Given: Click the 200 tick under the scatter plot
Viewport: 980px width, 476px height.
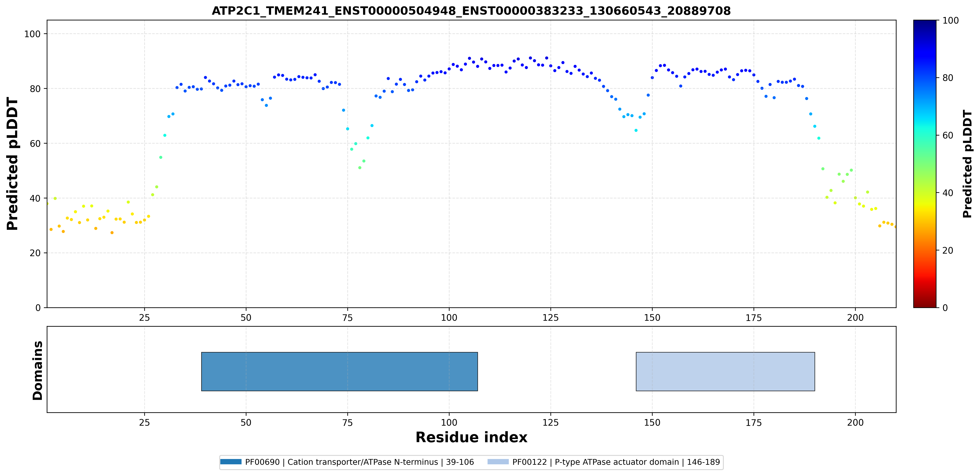Looking at the screenshot, I should 855,317.
